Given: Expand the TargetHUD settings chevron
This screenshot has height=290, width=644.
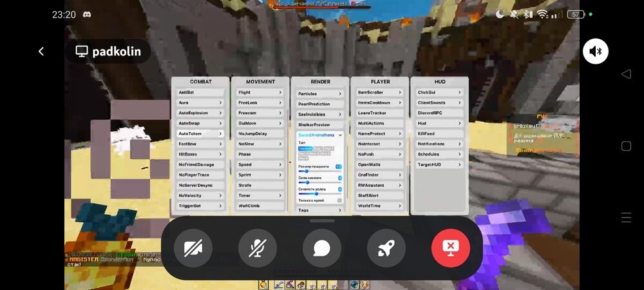Looking at the screenshot, I should [x=459, y=164].
